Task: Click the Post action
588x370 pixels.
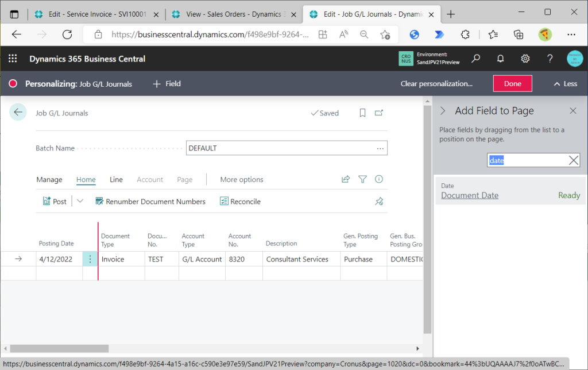Action: (55, 202)
